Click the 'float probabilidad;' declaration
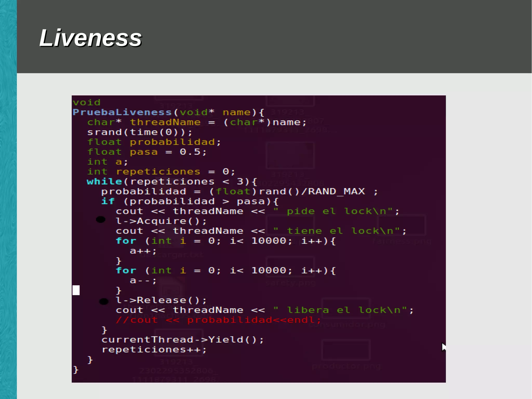Screen dimensions: 532x399 [154, 142]
